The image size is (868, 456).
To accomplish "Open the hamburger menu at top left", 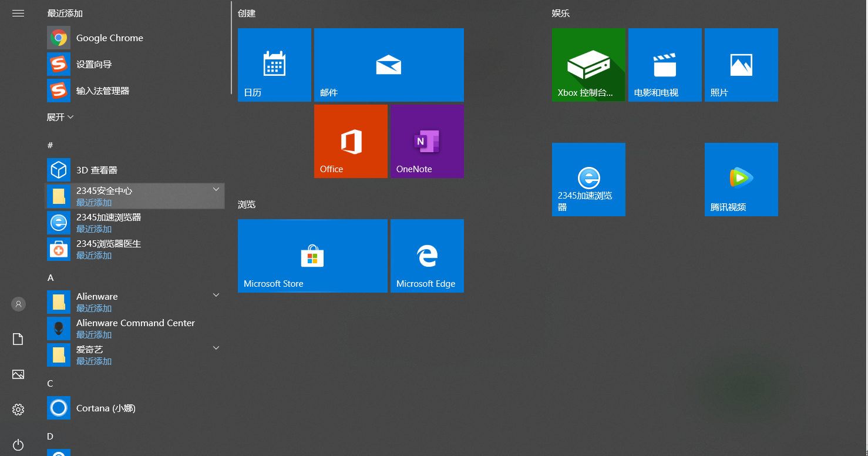I will 18,13.
